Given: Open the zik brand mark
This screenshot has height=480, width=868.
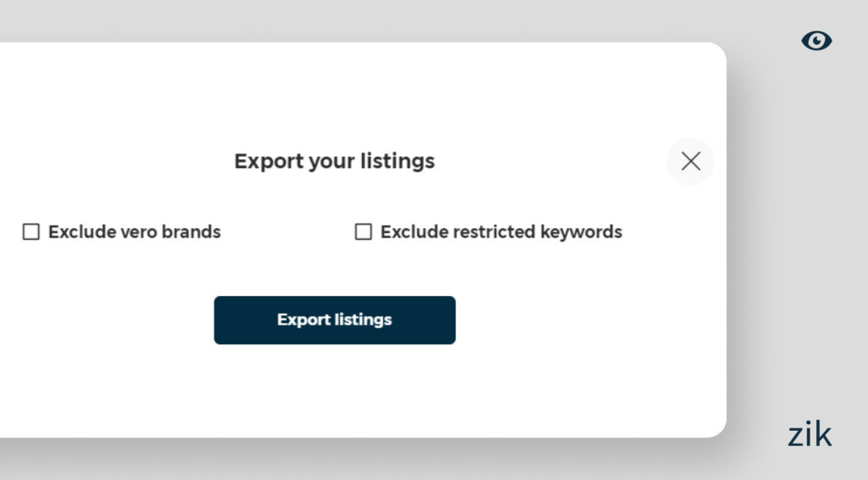Looking at the screenshot, I should (810, 434).
